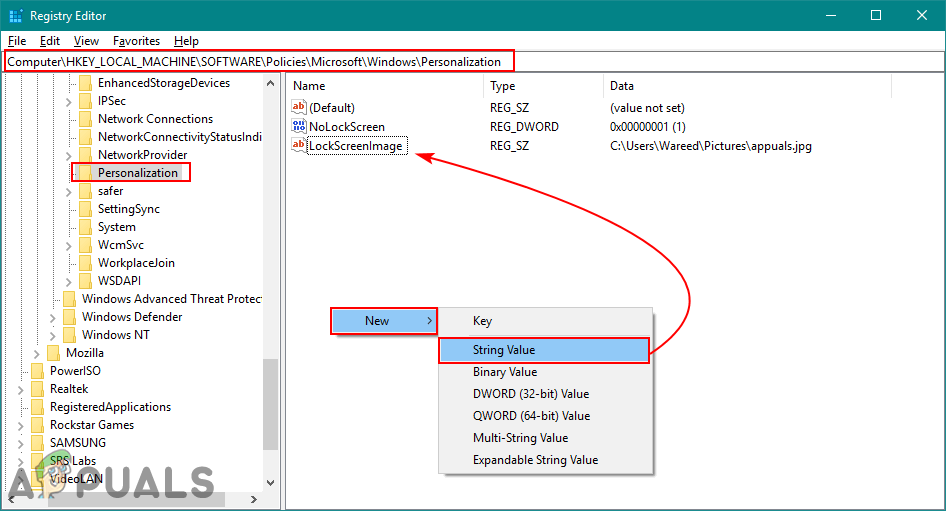
Task: Click the 0x00000001 (1) data cell
Action: (x=647, y=127)
